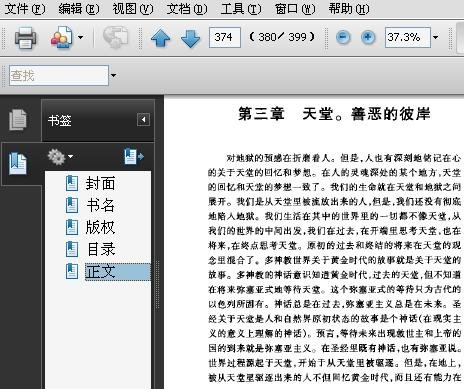The image size is (464, 389).
Task: Select the Bookmarks panel icon in sidebar
Action: coord(18,163)
